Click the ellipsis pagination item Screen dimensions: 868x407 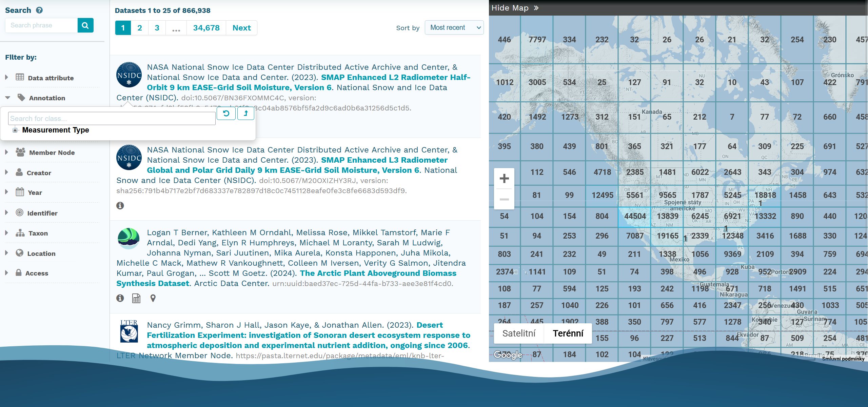point(176,28)
